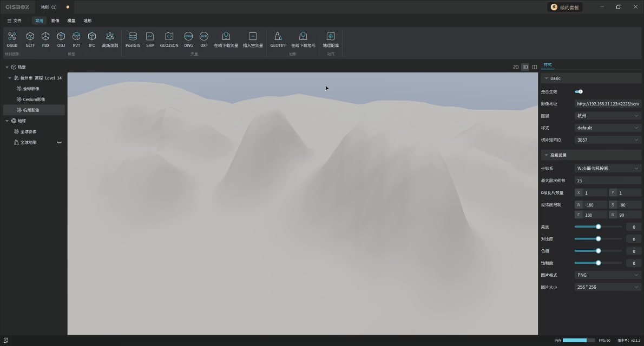
Task: Switch to the 影像 ribbon tab
Action: [x=55, y=21]
